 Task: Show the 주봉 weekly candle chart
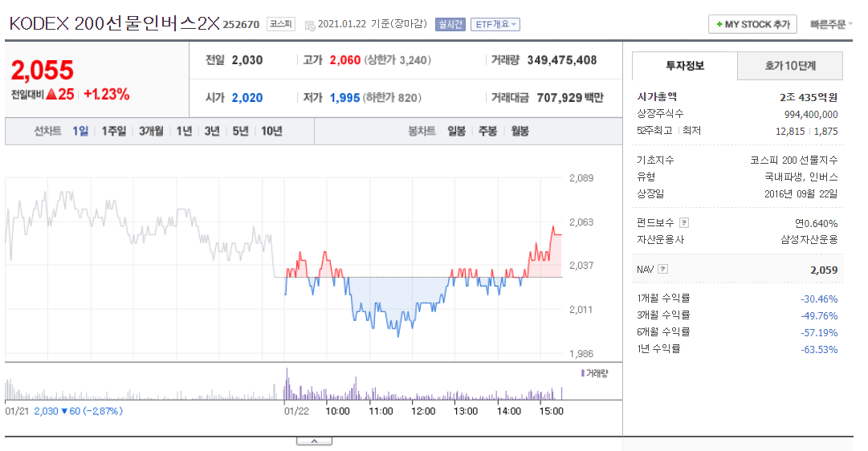487,131
